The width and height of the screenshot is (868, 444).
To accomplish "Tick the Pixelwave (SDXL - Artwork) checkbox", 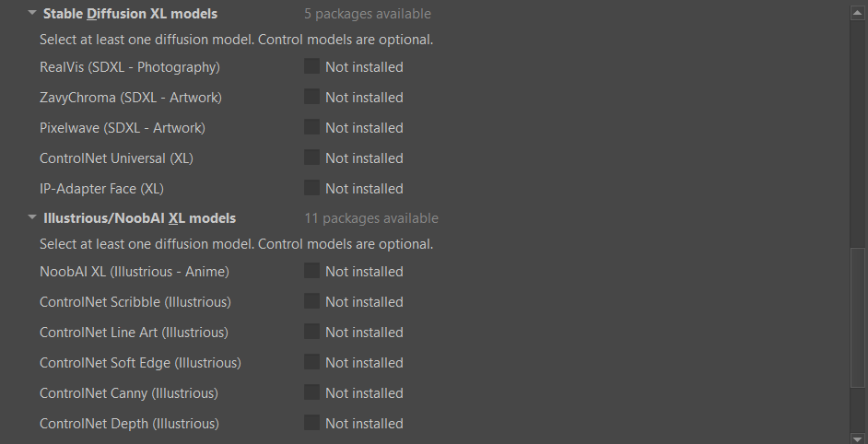I will pos(311,127).
